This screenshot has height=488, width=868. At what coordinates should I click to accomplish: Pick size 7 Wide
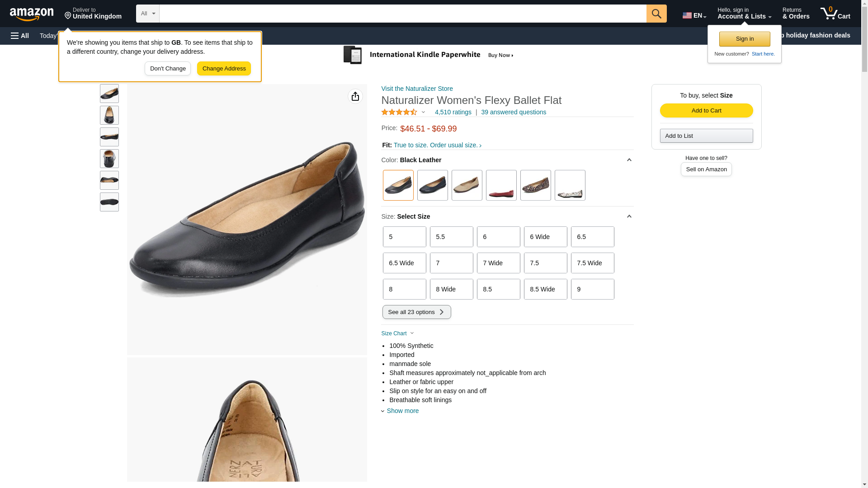499,263
